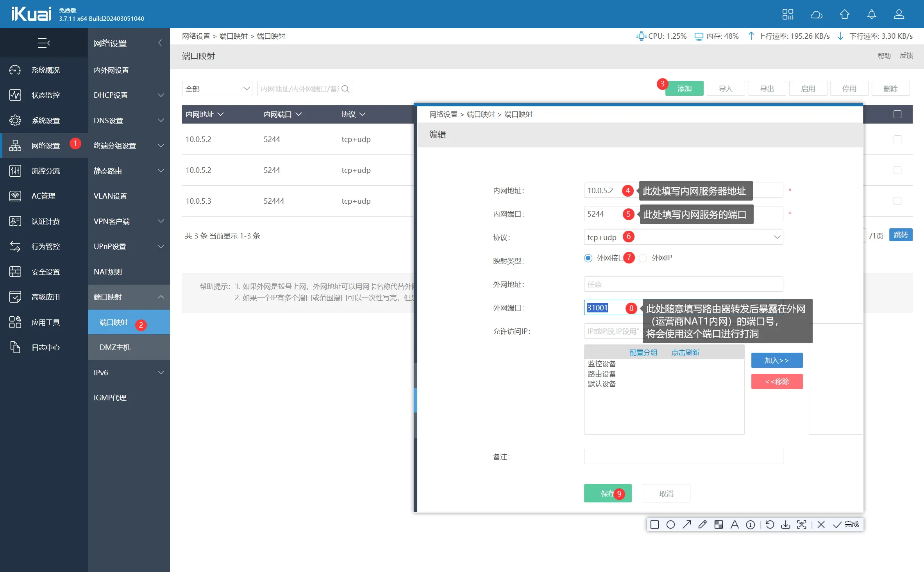Open the cloud icon in header
Viewport: 924px width, 572px height.
coord(817,14)
